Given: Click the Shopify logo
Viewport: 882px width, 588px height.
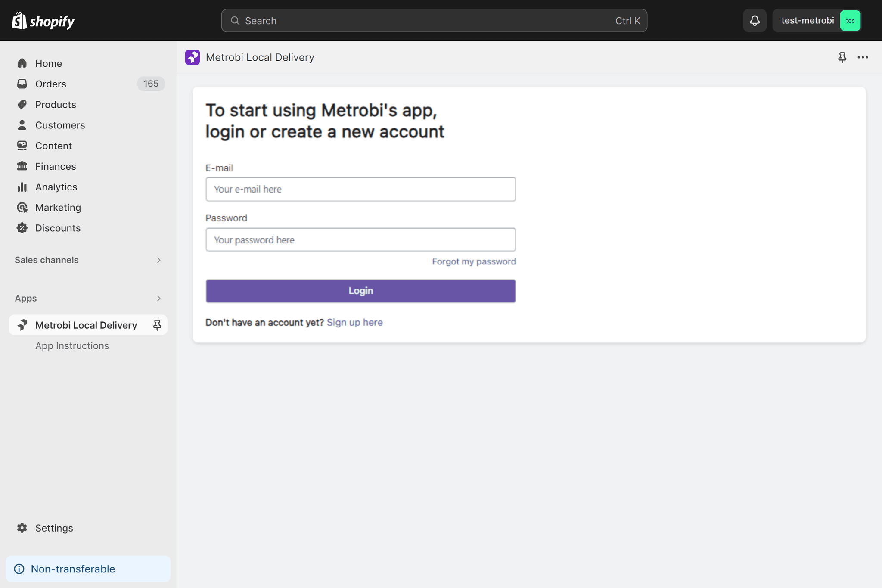Looking at the screenshot, I should pos(43,21).
